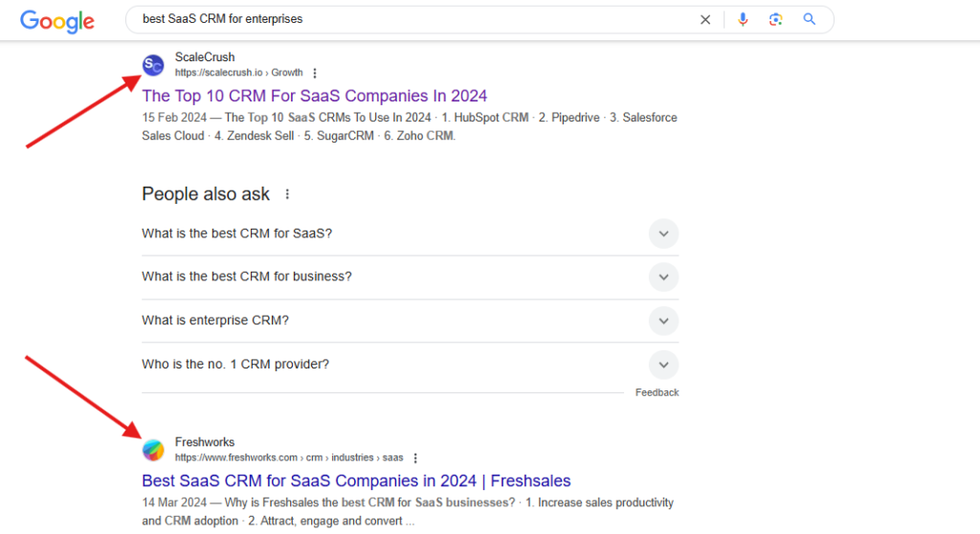
Task: Start voice search with the microphone icon
Action: tap(743, 19)
